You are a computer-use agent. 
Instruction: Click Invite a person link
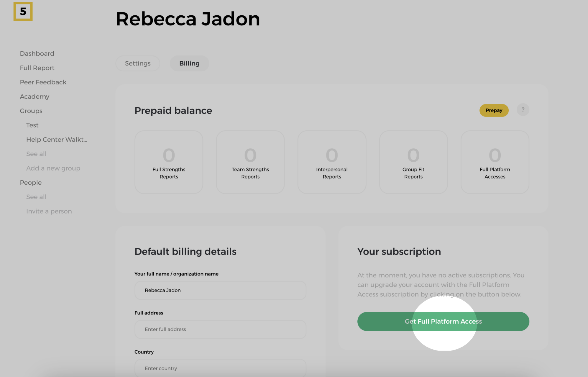49,211
